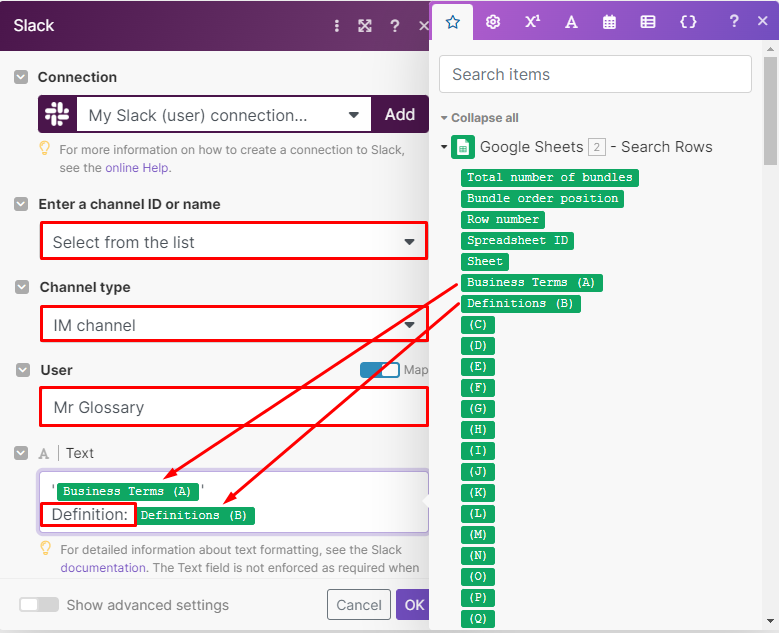Open the mapping panel help icon

[733, 21]
